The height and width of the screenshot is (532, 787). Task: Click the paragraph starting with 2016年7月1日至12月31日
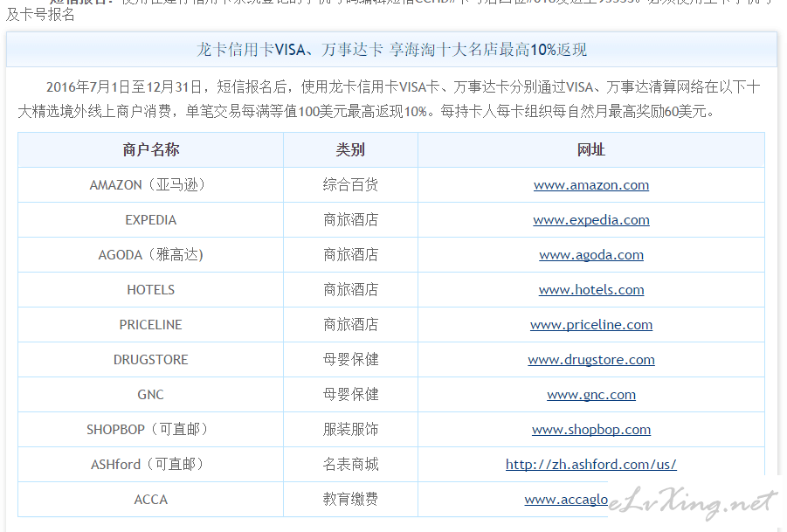(389, 100)
